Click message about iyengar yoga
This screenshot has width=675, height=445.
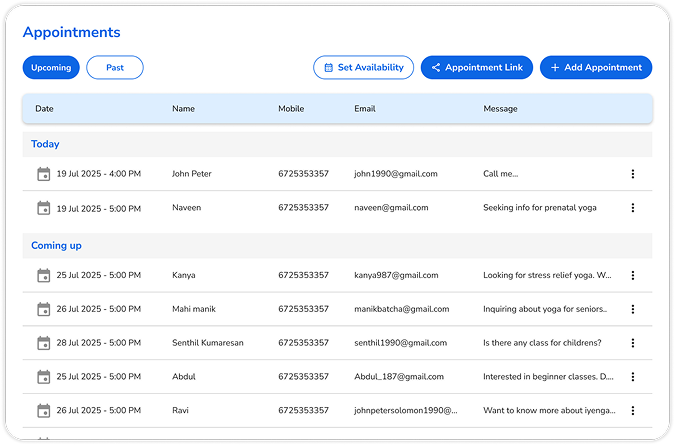(x=549, y=411)
